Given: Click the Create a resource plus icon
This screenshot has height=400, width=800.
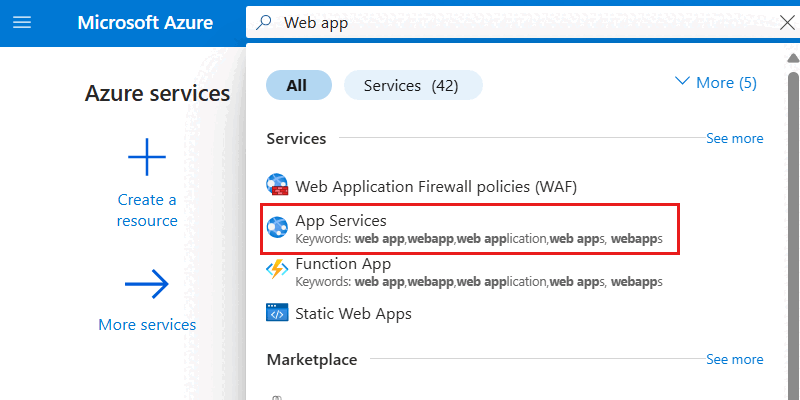Looking at the screenshot, I should point(147,158).
